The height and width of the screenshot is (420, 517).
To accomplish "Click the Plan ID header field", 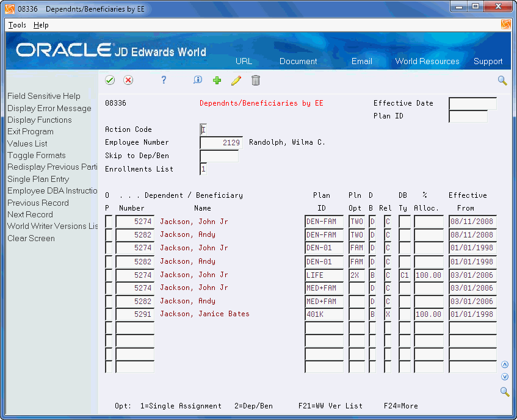I will 468,116.
